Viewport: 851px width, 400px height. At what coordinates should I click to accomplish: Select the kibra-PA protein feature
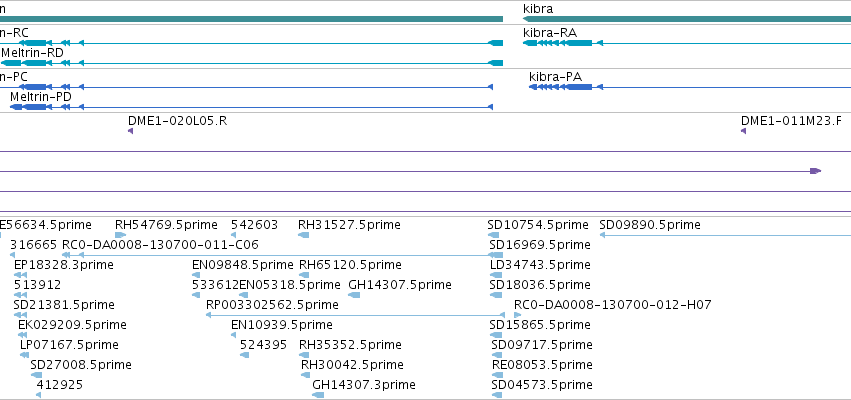[x=690, y=87]
